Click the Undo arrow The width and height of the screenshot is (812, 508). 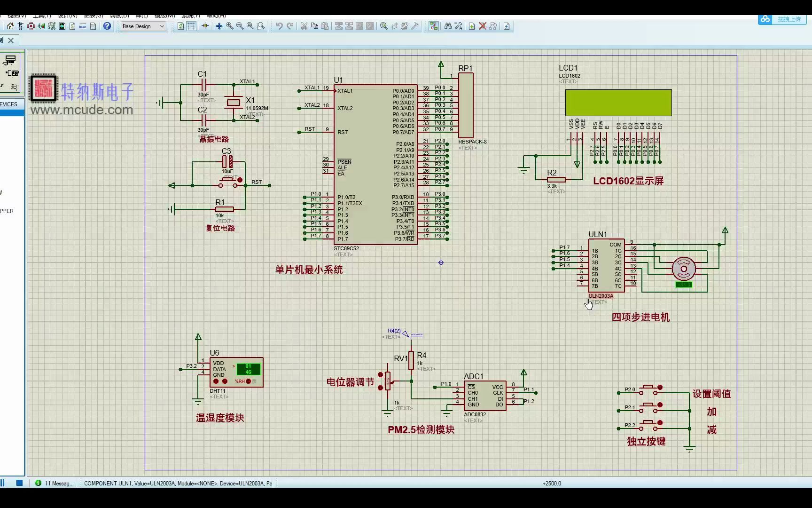coord(279,26)
